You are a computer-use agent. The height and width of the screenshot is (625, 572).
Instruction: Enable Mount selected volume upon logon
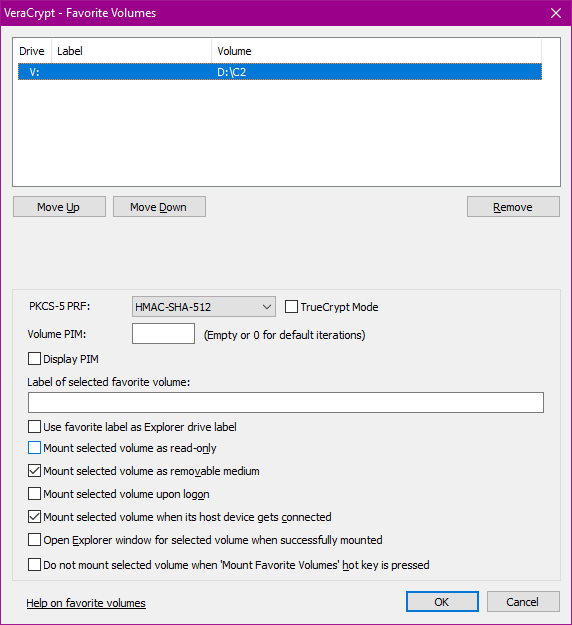34,494
